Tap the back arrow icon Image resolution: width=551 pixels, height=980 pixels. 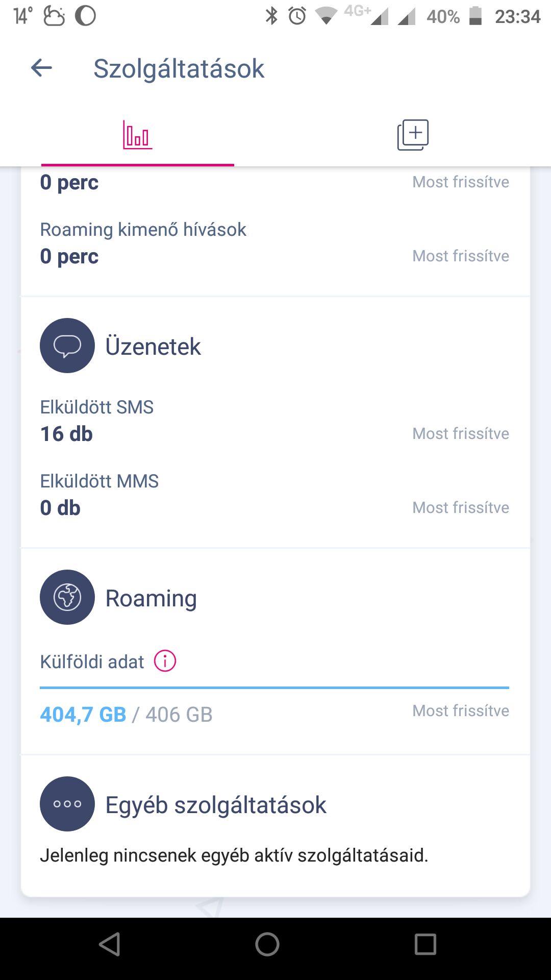click(x=41, y=68)
